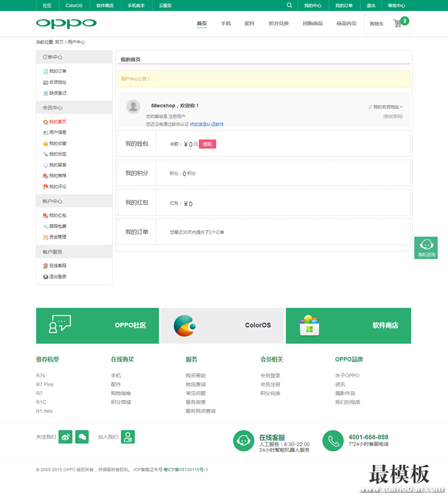This screenshot has width=448, height=496.
Task: Click the 在线客服 round robot icon in footer
Action: [x=243, y=441]
